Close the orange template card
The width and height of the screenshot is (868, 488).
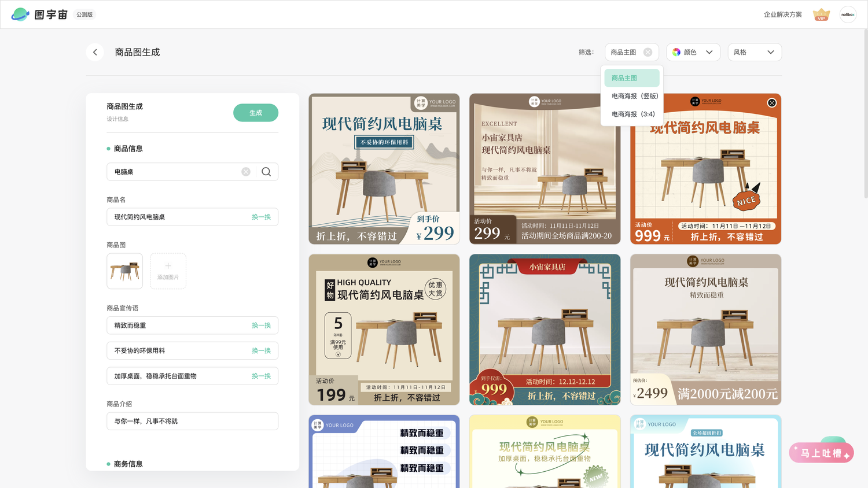click(x=771, y=103)
